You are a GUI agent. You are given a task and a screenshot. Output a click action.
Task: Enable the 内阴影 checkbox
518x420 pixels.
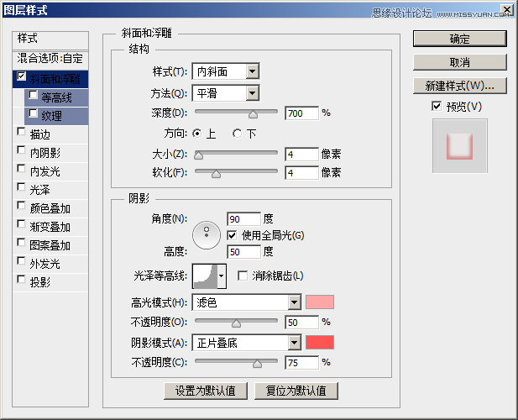[x=21, y=150]
